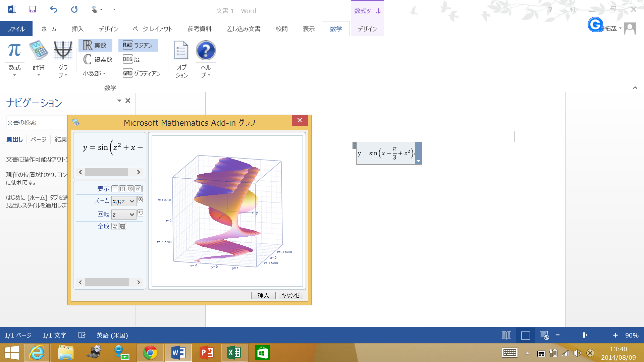Viewport: 644px width, 362px height.
Task: Toggle the 3D bounding box display icon
Action: click(x=130, y=189)
